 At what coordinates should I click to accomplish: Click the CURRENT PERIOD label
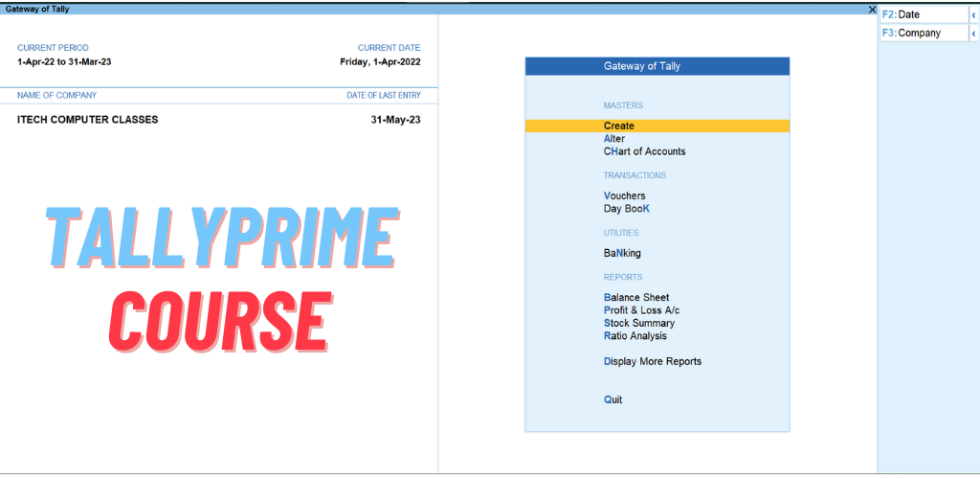(x=54, y=48)
